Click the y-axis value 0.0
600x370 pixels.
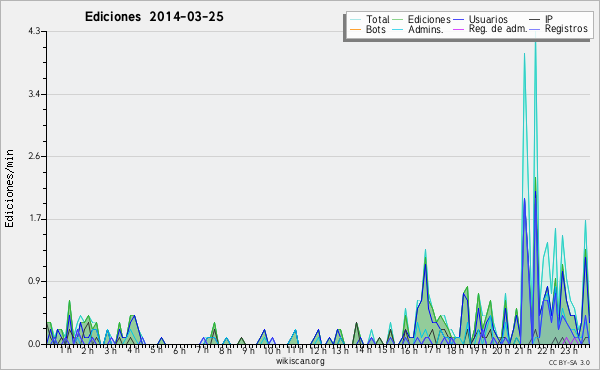point(34,344)
